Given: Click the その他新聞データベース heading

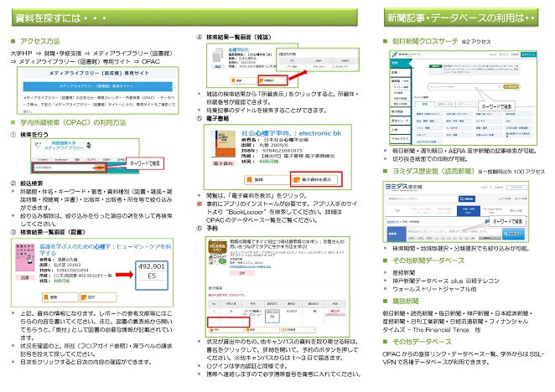Looking at the screenshot, I should click(x=428, y=260).
